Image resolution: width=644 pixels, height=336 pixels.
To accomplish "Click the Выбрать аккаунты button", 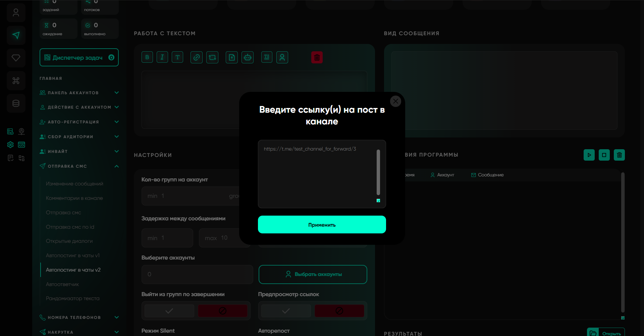I will [313, 274].
